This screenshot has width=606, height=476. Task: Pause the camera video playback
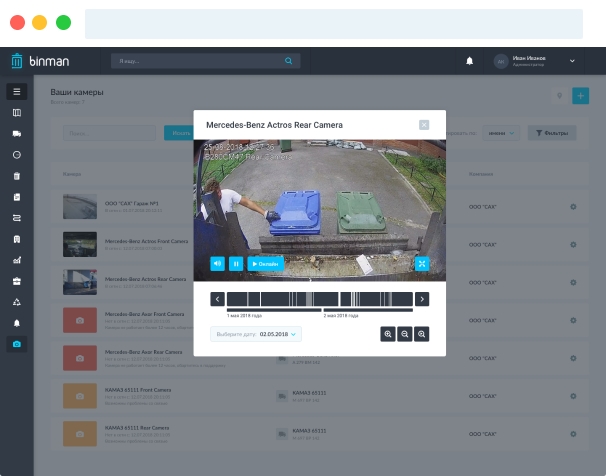pos(236,264)
